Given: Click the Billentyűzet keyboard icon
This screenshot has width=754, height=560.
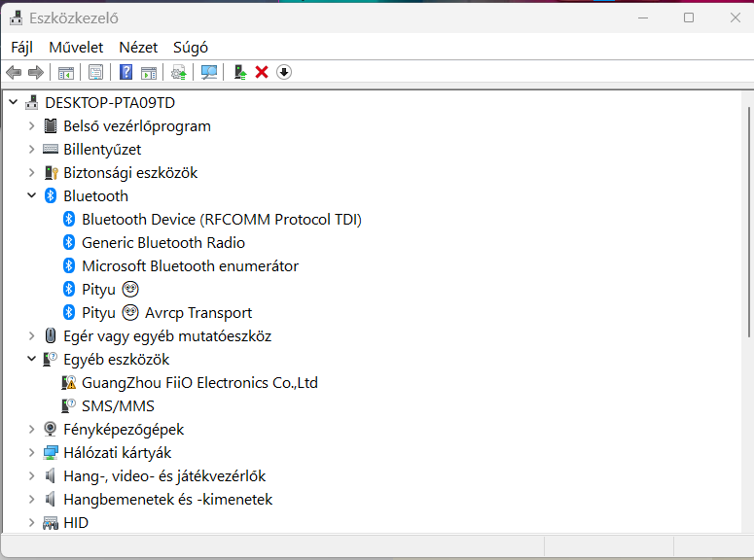Looking at the screenshot, I should (51, 149).
